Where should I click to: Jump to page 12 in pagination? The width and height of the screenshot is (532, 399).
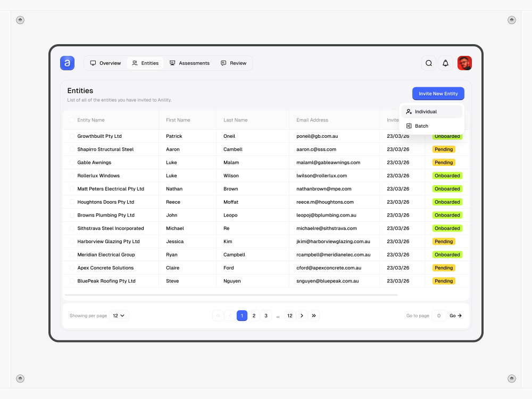tap(290, 315)
